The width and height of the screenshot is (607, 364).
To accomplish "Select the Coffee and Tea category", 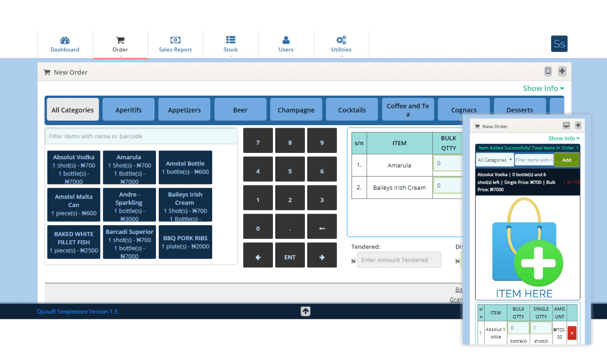I will click(408, 110).
